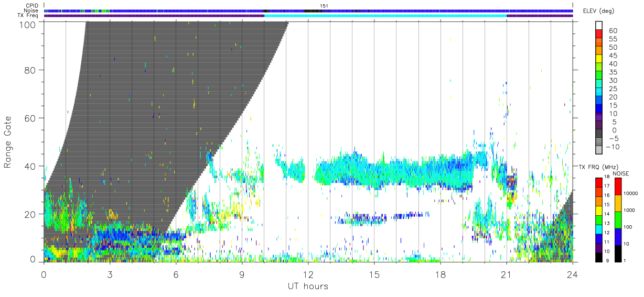Click the TX Freq label at top left
Image resolution: width=644 pixels, height=297 pixels.
coord(28,16)
